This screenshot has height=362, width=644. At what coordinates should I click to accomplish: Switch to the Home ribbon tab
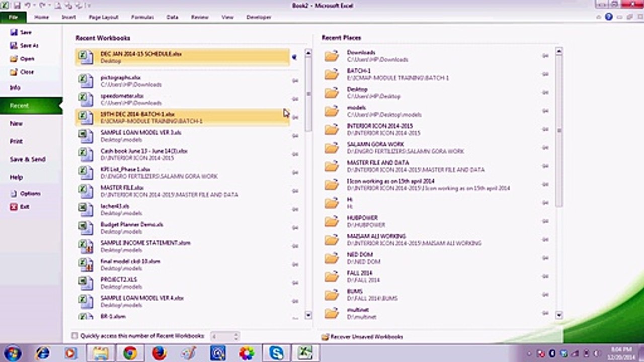pos(41,17)
